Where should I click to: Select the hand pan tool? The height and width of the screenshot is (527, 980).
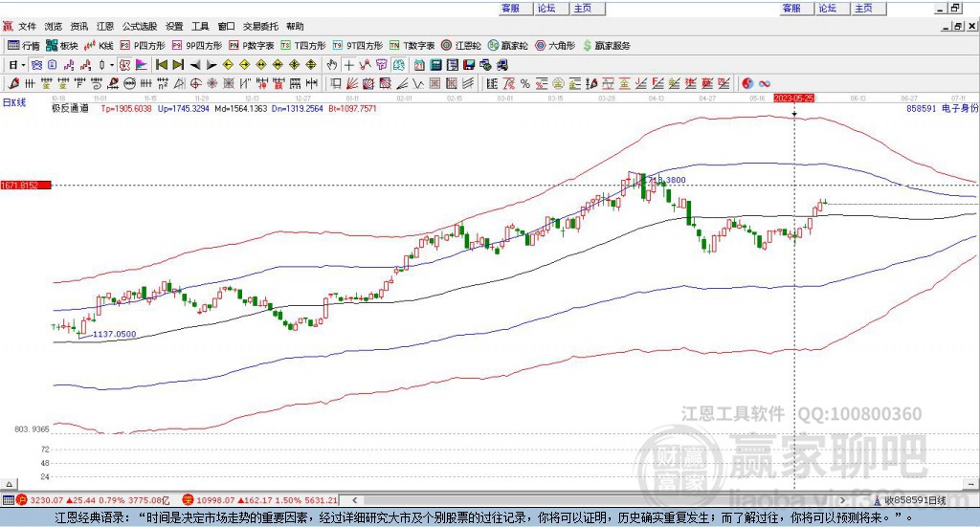[332, 65]
